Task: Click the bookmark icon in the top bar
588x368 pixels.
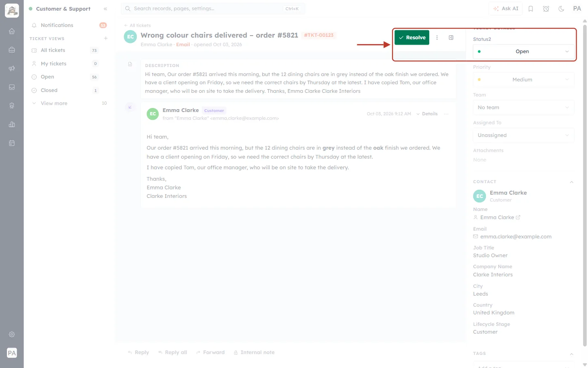Action: click(x=531, y=9)
